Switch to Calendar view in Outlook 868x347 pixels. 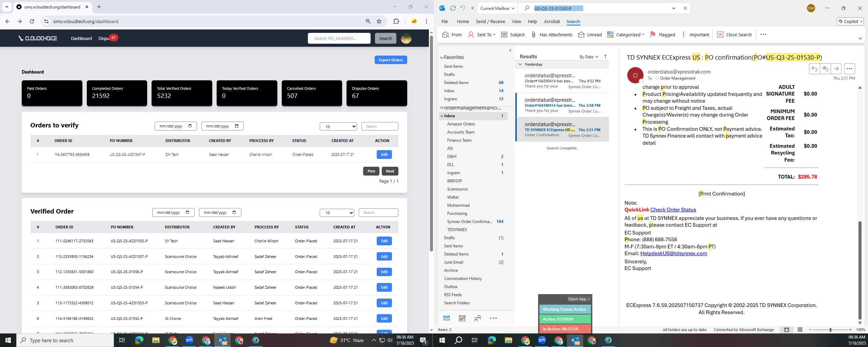[462, 318]
